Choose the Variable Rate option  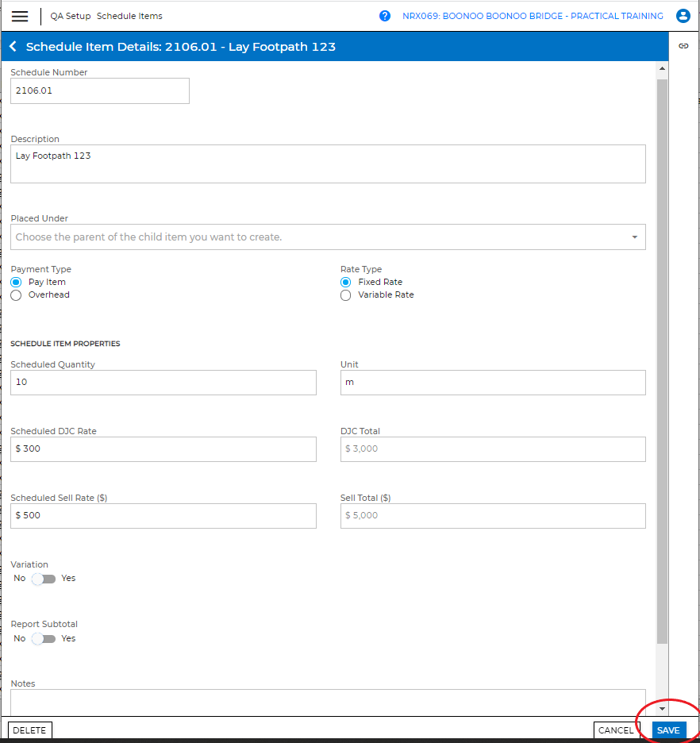[346, 295]
